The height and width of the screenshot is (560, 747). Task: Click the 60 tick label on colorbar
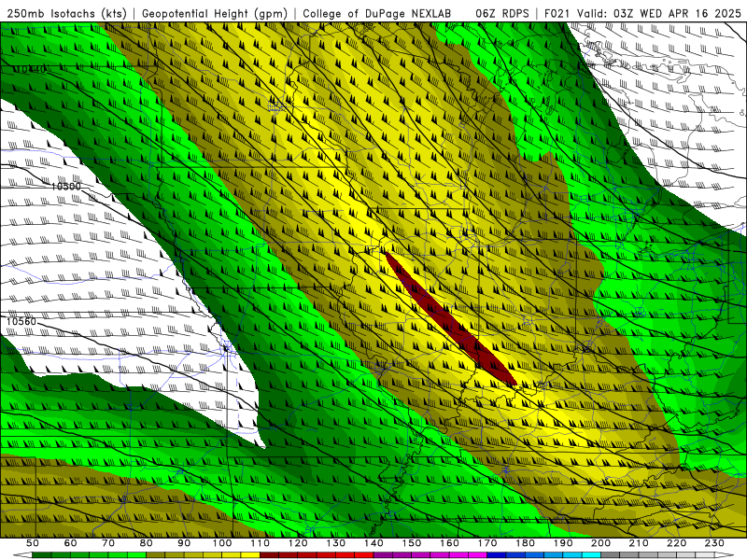pos(71,543)
